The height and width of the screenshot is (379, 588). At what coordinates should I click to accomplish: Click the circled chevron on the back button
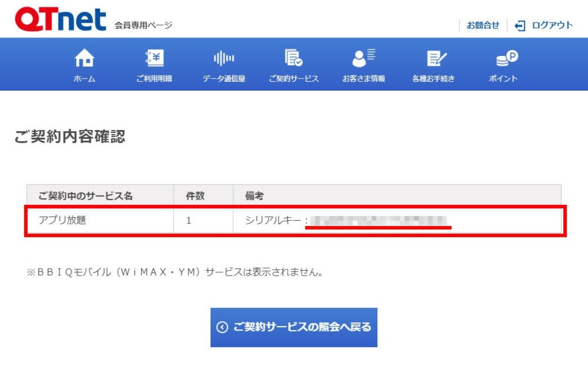pyautogui.click(x=222, y=327)
